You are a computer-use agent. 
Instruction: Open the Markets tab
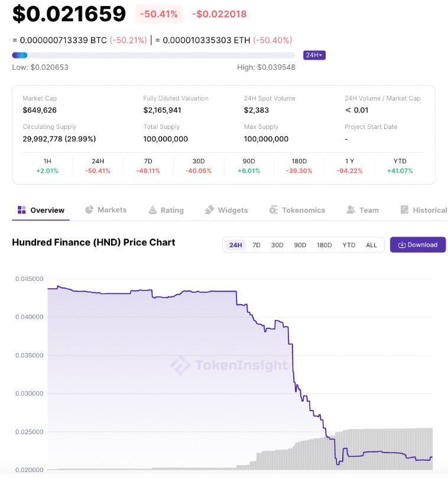[112, 210]
